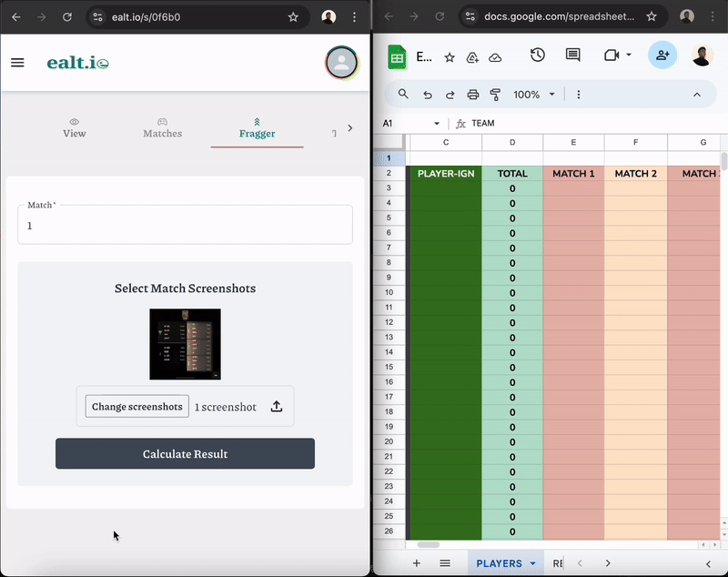Undo the last spreadsheet action
The image size is (728, 577).
coord(427,95)
